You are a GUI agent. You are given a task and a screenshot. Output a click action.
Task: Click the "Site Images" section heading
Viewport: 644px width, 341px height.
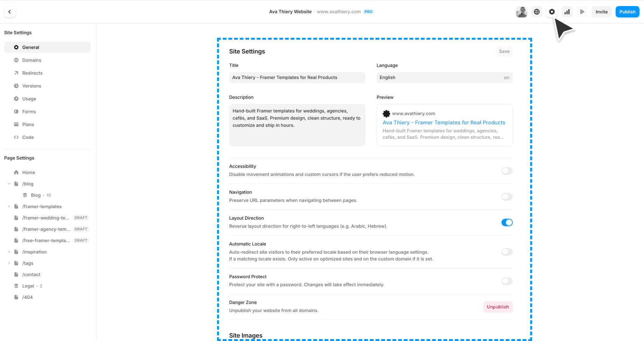[x=246, y=335]
